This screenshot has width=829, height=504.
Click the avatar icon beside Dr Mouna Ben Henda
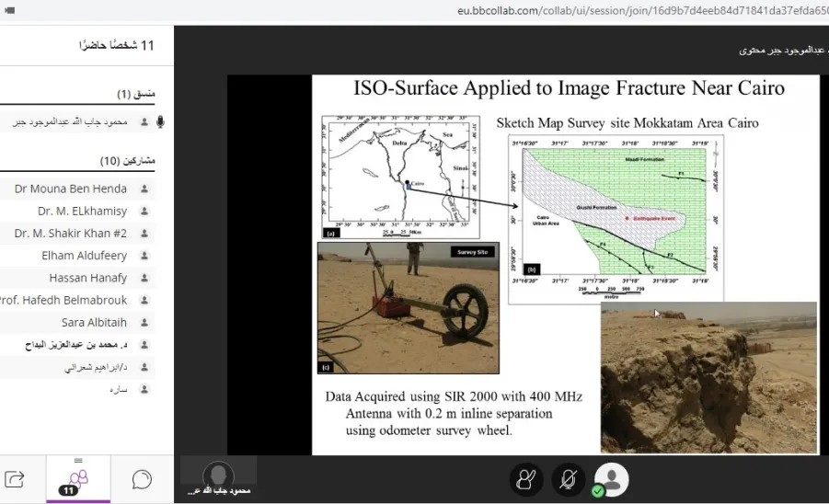144,189
